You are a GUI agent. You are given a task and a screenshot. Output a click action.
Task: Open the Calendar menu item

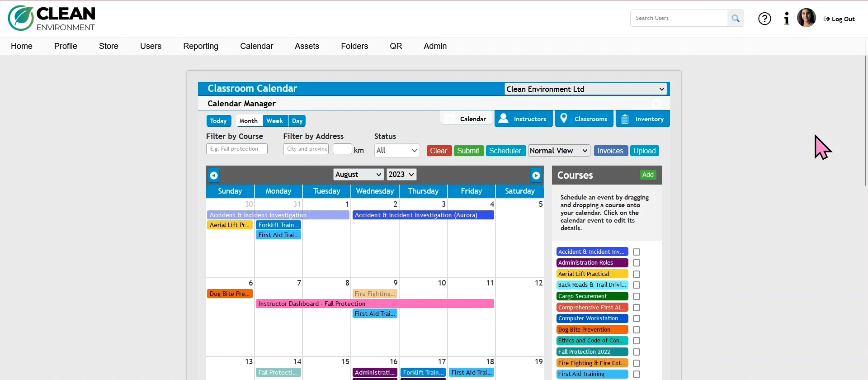point(256,46)
